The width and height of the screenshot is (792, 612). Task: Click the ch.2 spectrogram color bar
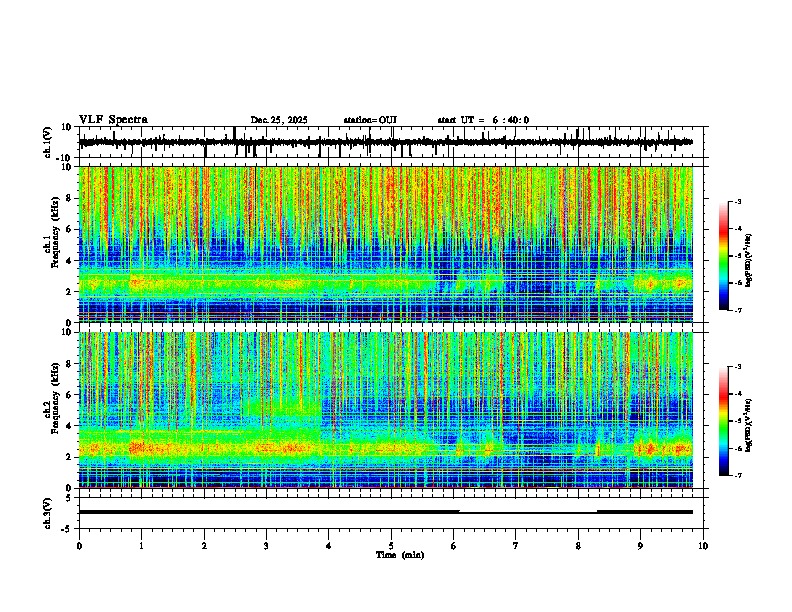pyautogui.click(x=724, y=421)
